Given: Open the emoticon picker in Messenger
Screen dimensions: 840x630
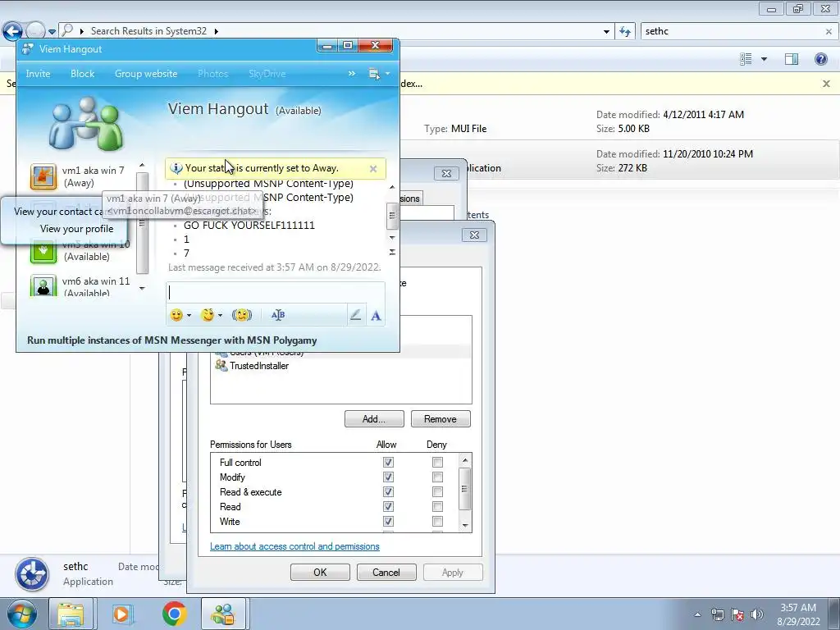Looking at the screenshot, I should coord(176,315).
